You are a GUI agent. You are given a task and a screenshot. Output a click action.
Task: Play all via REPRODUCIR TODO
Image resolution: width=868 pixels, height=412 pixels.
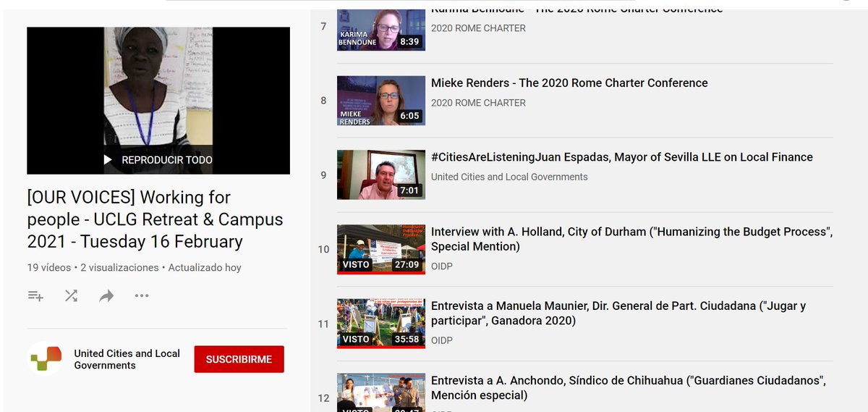point(158,159)
